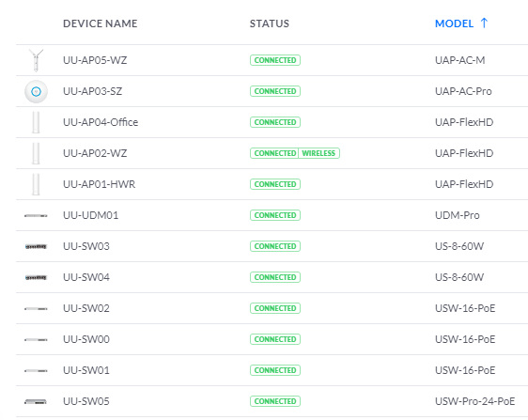Click the UAP-FlexHD model for UU-AP02-WZ
This screenshot has height=420, width=528.
464,153
